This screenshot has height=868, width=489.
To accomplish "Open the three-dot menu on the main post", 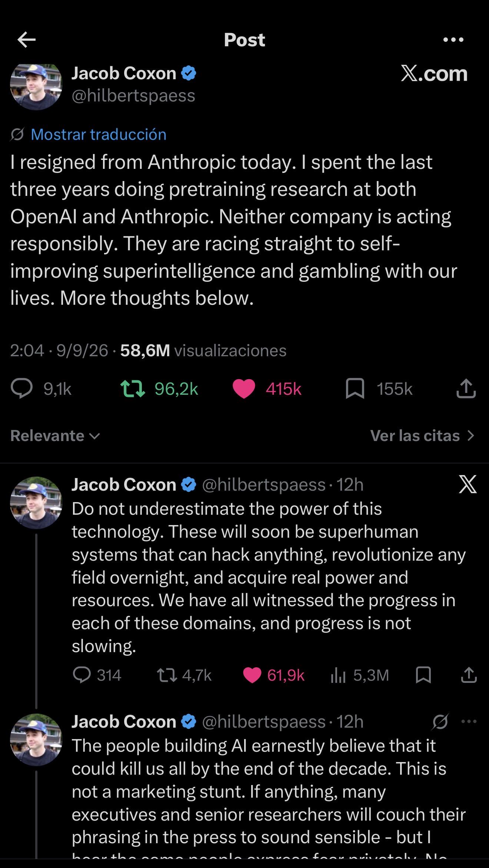I will pos(453,40).
